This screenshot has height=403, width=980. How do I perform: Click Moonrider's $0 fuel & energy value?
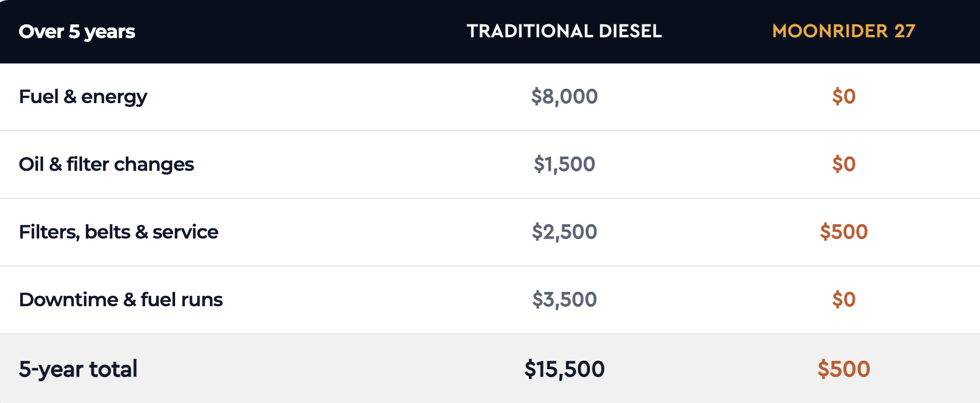pyautogui.click(x=843, y=96)
